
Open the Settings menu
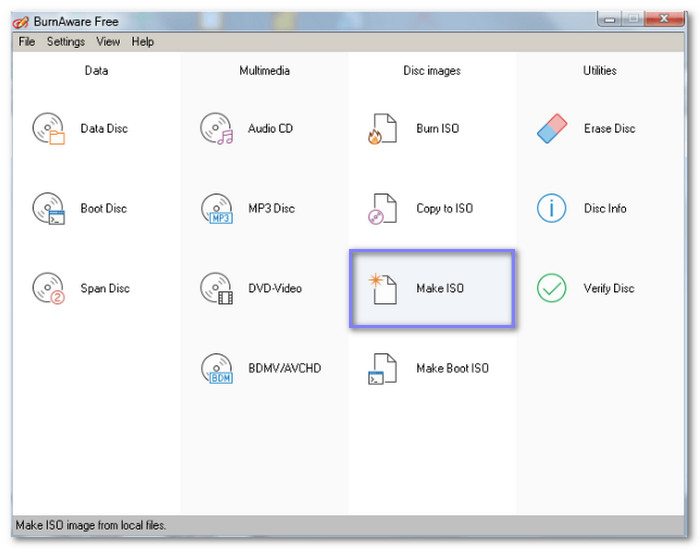pos(66,42)
